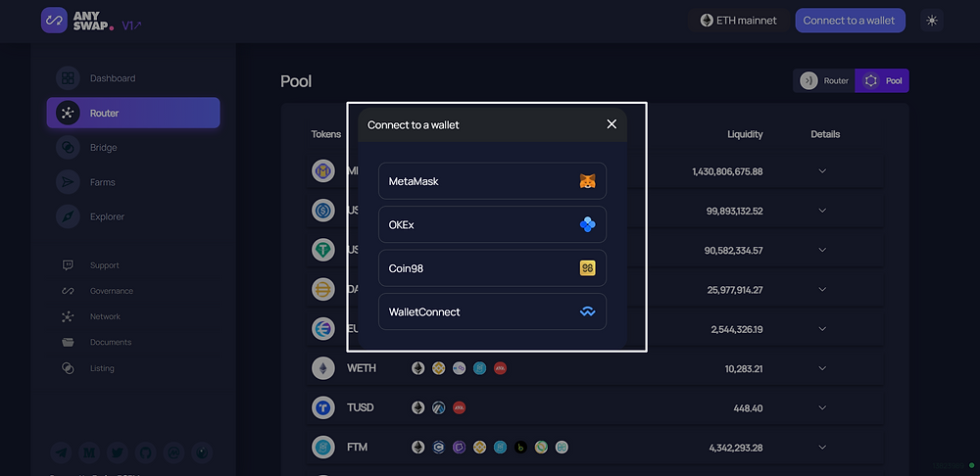Click the Router network icon
Image resolution: width=980 pixels, height=476 pixels.
tap(68, 113)
